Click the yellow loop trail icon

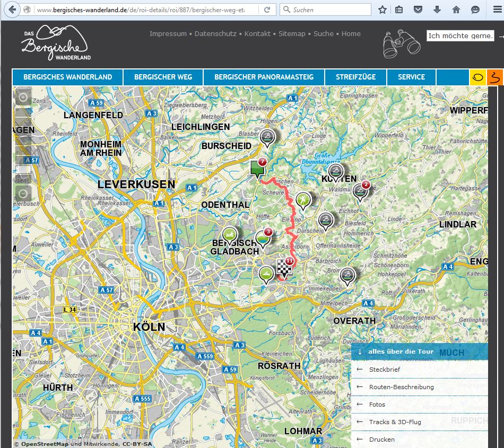tap(478, 77)
